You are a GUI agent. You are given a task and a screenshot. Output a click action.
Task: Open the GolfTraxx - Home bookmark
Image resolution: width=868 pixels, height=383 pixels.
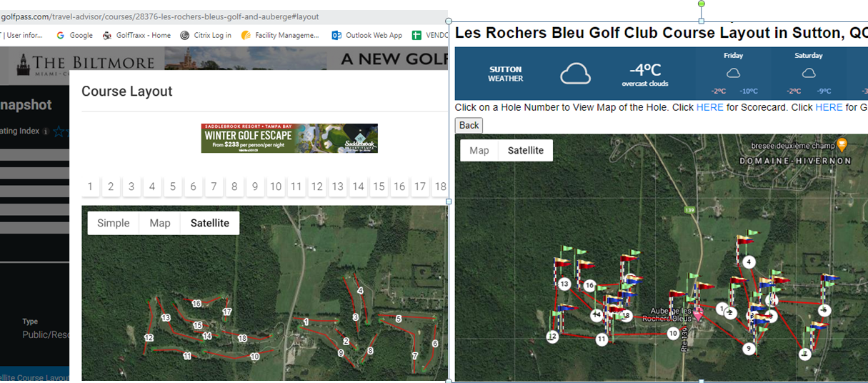(136, 35)
